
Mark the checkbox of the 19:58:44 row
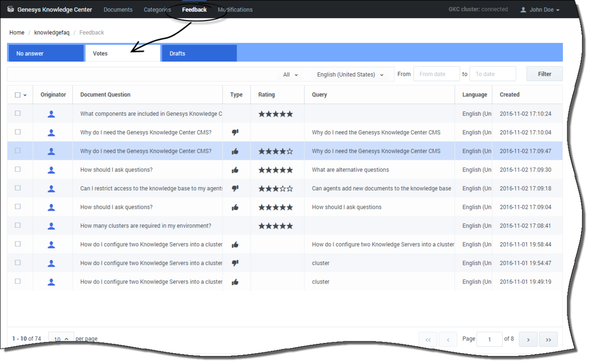pos(18,244)
